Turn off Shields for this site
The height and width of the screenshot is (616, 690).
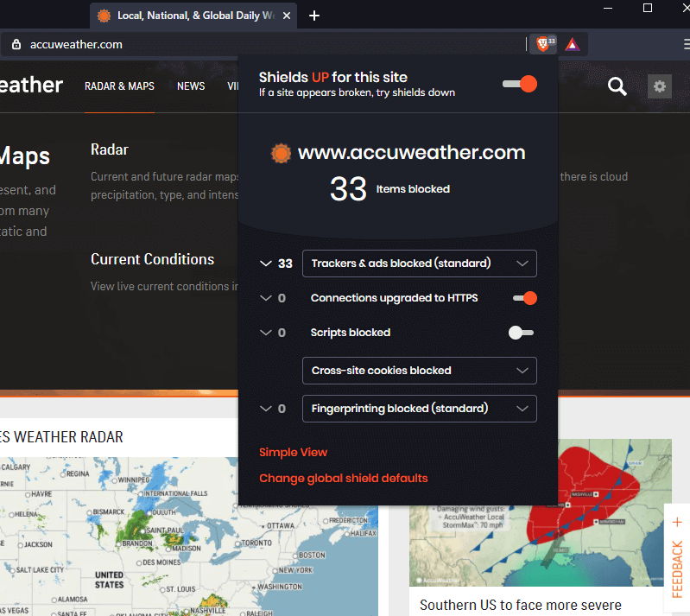(x=520, y=84)
